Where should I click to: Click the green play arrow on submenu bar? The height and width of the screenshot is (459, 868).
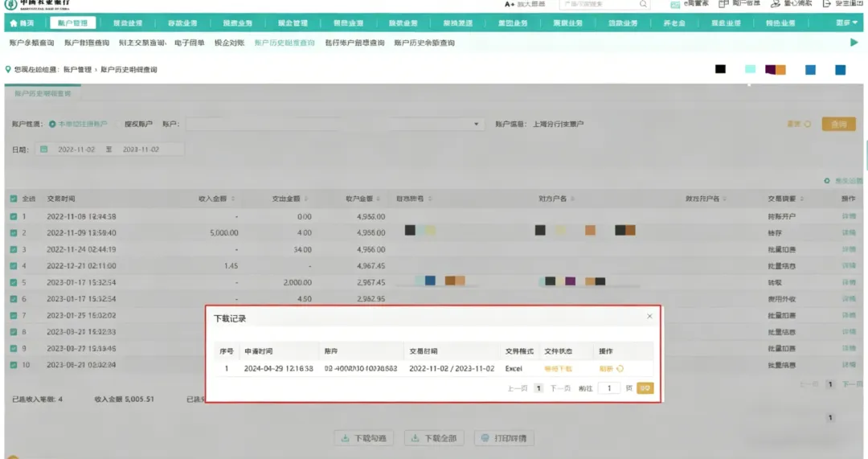click(854, 42)
